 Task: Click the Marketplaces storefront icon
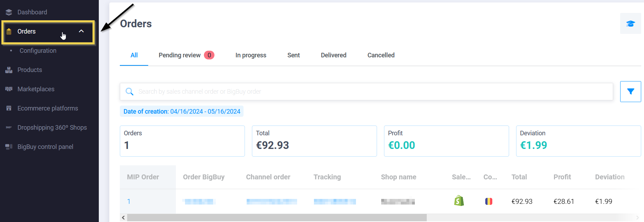[x=9, y=89]
